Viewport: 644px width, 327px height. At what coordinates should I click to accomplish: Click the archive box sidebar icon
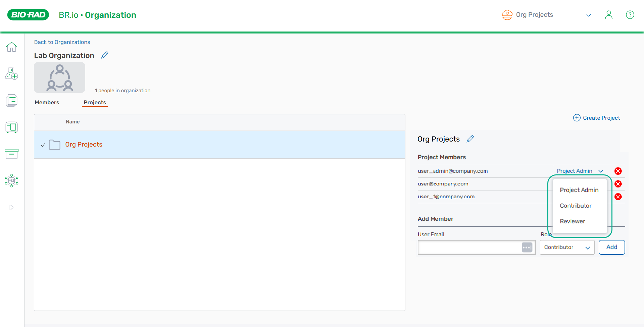[x=11, y=154]
